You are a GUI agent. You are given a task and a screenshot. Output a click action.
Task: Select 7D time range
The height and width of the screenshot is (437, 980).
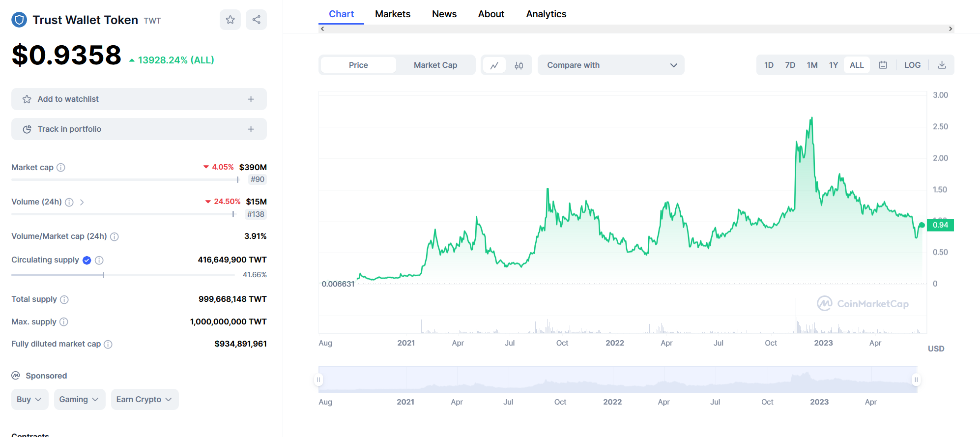coord(790,65)
